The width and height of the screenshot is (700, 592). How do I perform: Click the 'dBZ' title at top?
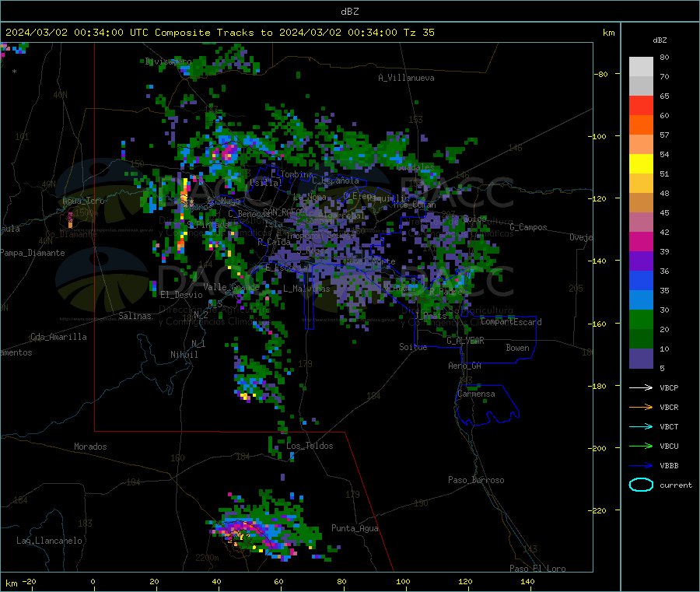[349, 12]
